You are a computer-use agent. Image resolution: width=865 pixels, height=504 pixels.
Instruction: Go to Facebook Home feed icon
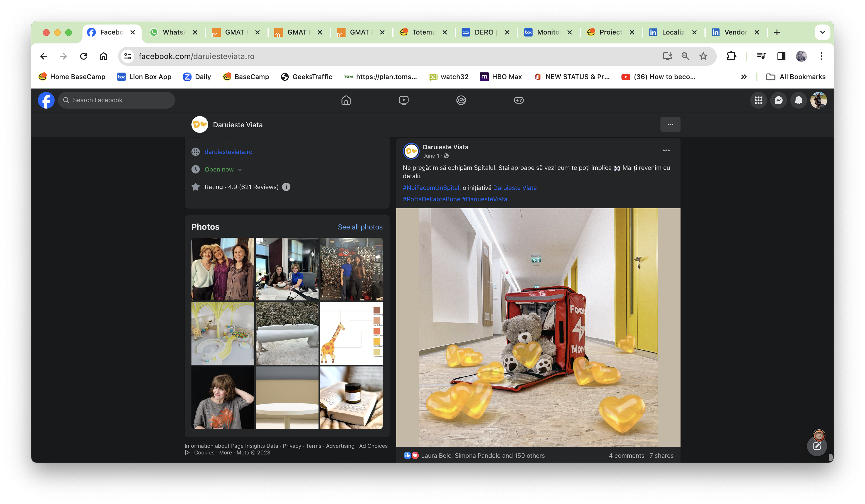tap(346, 100)
